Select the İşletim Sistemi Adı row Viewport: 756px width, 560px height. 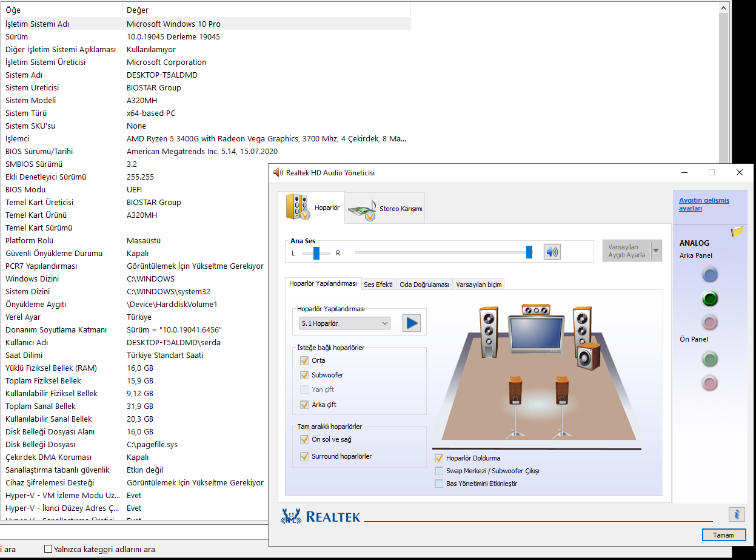click(206, 24)
